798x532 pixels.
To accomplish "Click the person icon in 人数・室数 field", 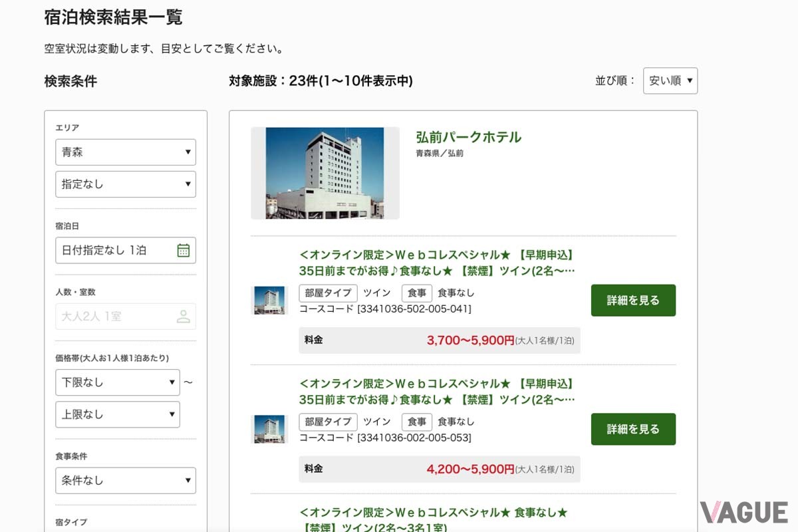I will 184,317.
